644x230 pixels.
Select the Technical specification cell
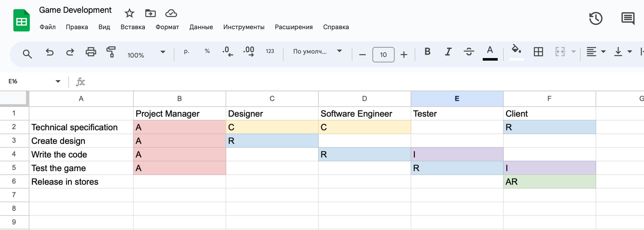(x=81, y=127)
